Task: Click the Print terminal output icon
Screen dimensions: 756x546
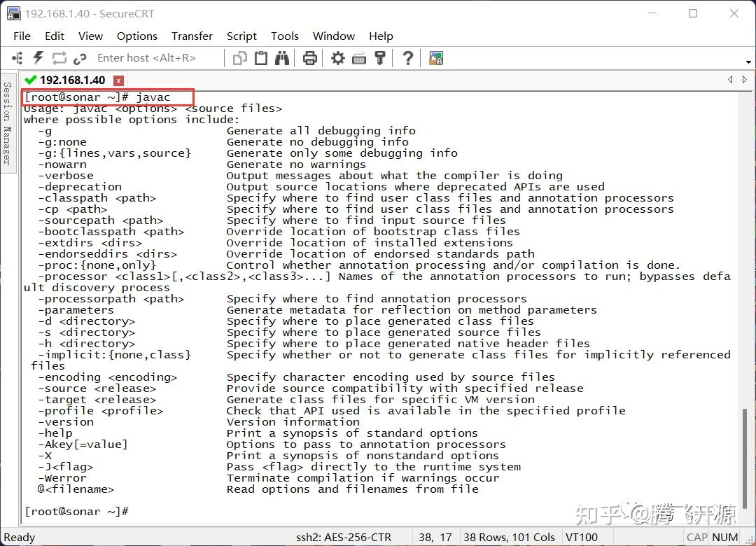Action: [309, 58]
